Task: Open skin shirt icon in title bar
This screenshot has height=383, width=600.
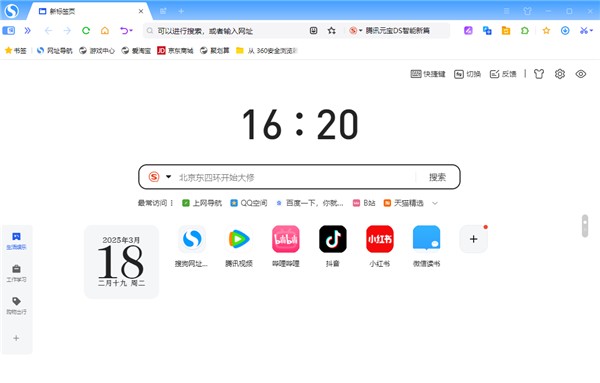Action: pos(527,11)
